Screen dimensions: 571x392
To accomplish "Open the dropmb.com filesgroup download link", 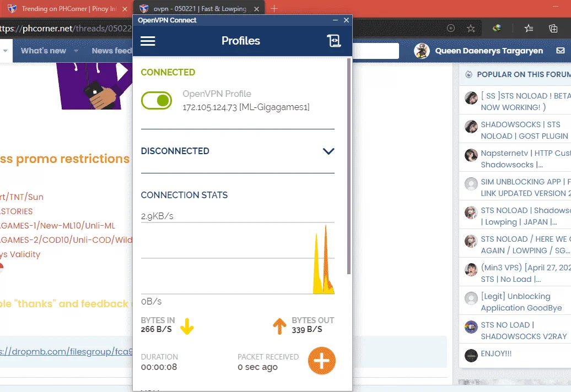I will pyautogui.click(x=66, y=352).
